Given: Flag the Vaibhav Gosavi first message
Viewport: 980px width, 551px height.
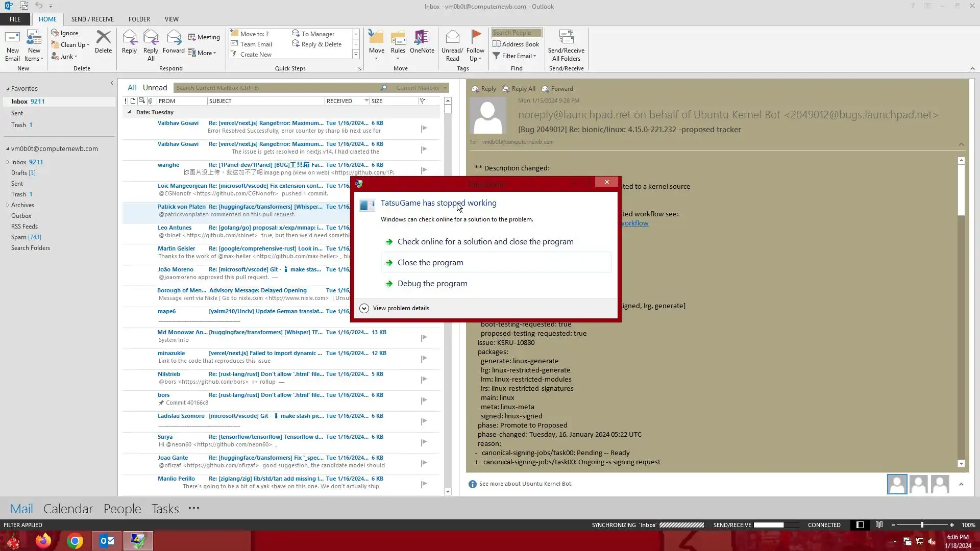Looking at the screenshot, I should point(424,129).
